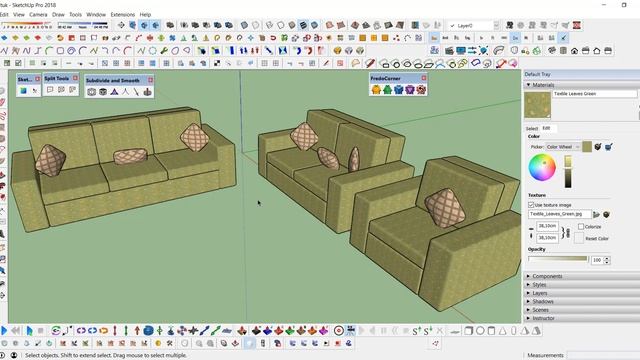Click the red icon at end of Layer toolbar row
Image resolution: width=640 pixels, height=360 pixels.
tap(576, 25)
